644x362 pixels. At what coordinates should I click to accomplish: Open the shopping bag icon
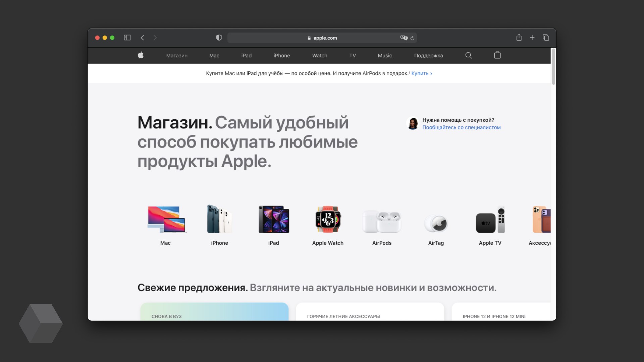tap(497, 55)
